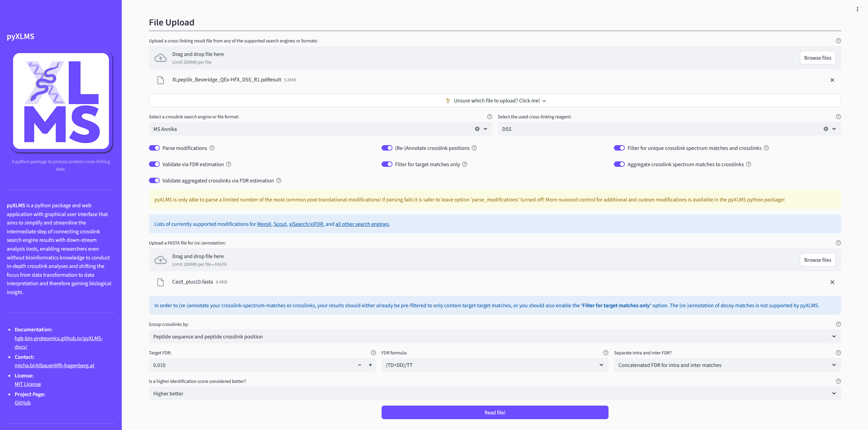Browse files for FASTA upload

click(x=817, y=260)
